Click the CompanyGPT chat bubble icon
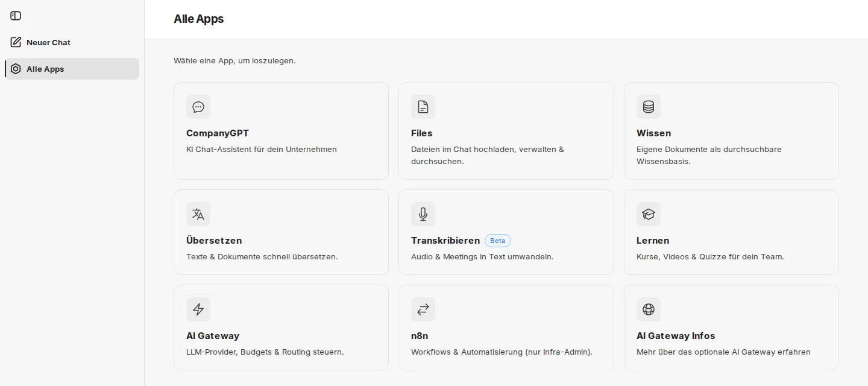868x386 pixels. pyautogui.click(x=198, y=107)
